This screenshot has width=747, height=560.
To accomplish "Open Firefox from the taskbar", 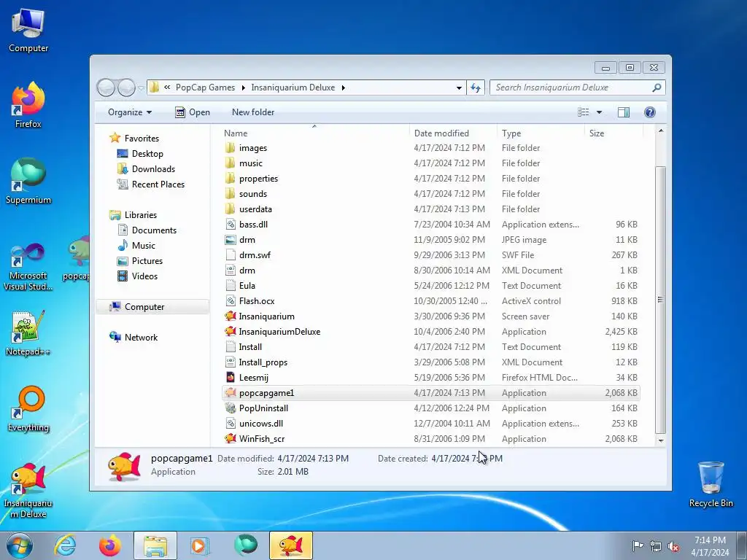I will click(110, 545).
